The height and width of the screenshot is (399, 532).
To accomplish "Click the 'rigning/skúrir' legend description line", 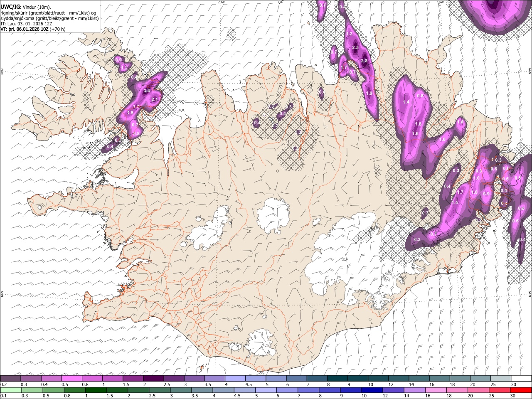I will click(x=48, y=12).
